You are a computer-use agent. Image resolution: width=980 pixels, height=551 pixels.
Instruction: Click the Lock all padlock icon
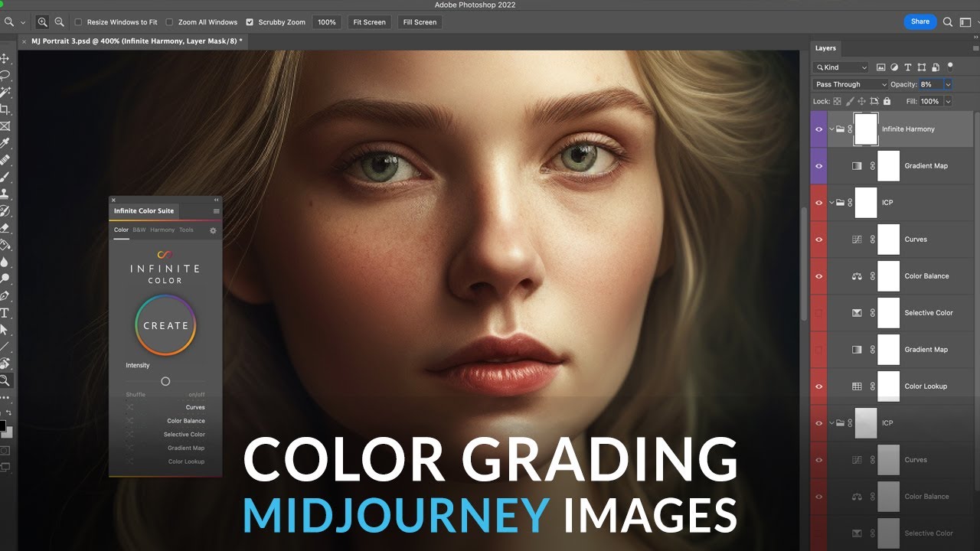[887, 101]
